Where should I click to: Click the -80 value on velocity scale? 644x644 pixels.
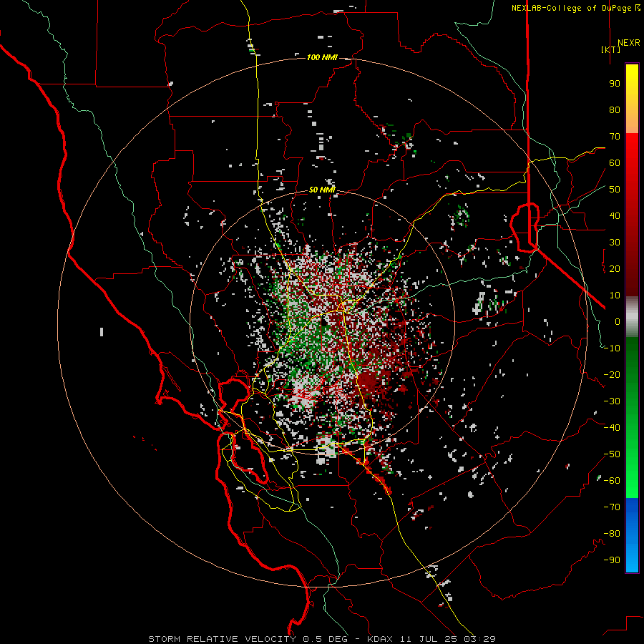click(612, 534)
